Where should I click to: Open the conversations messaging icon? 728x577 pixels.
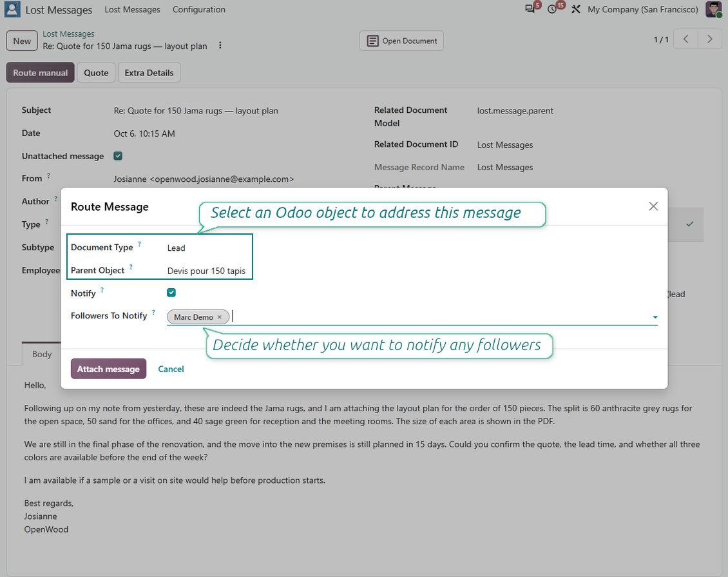[x=530, y=9]
